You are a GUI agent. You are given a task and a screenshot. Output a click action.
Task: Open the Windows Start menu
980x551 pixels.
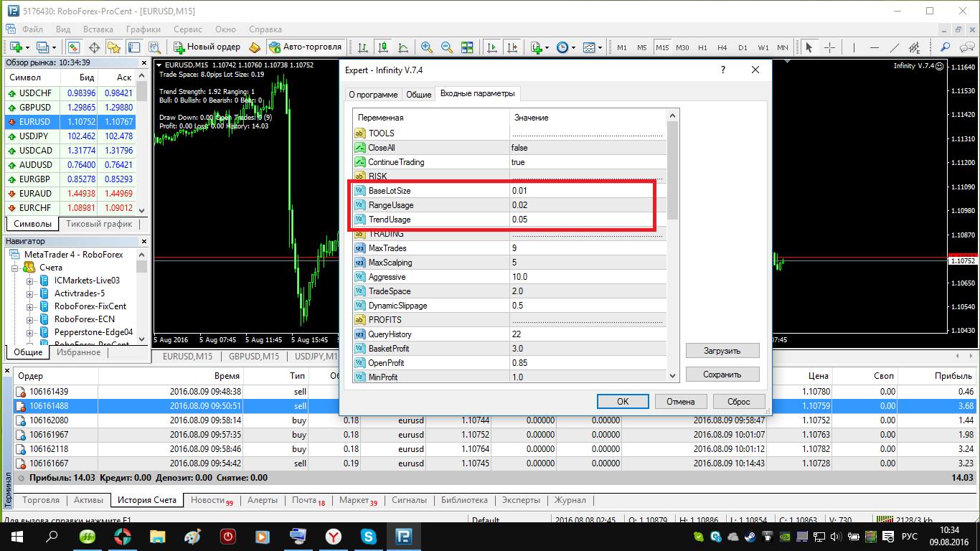[17, 536]
